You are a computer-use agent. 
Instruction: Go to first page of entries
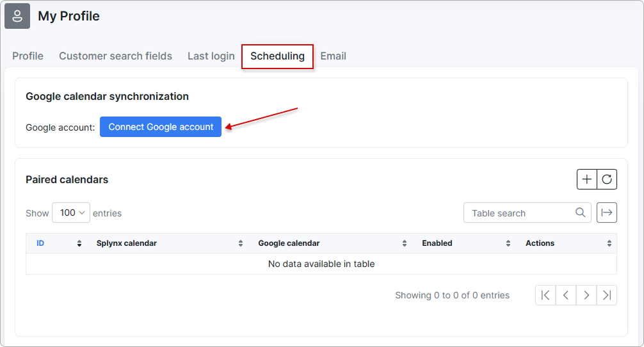(x=545, y=295)
